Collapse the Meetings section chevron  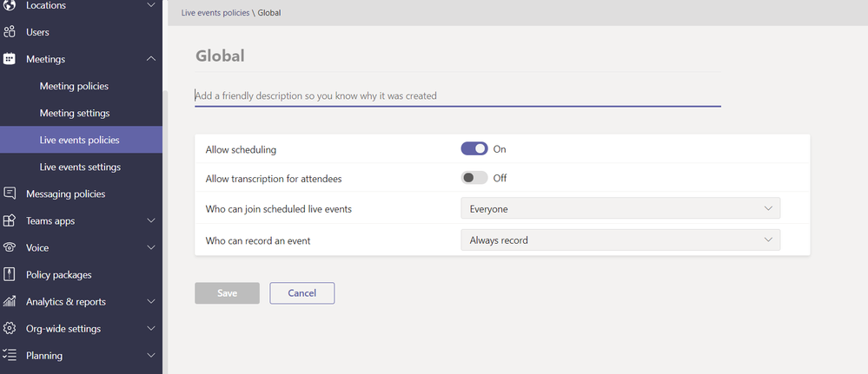click(151, 59)
